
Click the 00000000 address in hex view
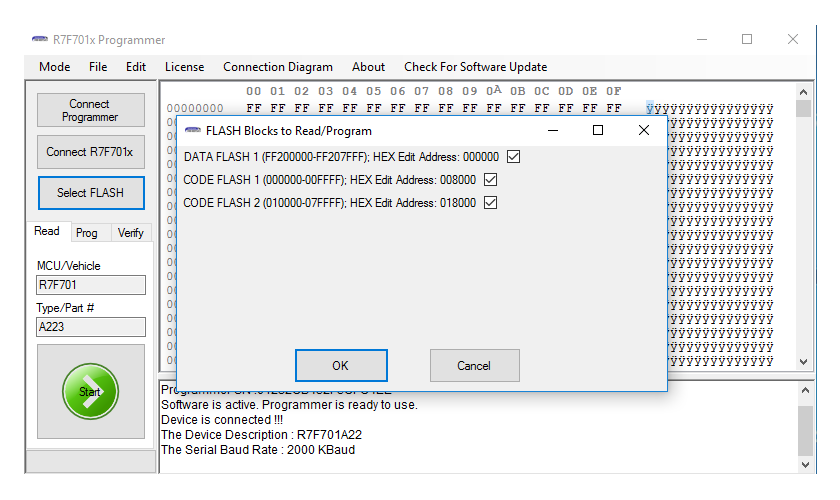tap(195, 108)
